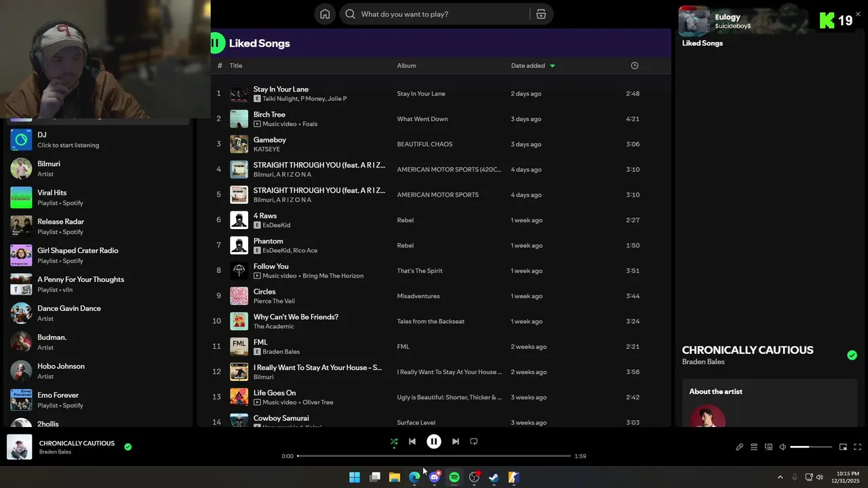Select the track Cowboy Samurai
This screenshot has width=868, height=488.
[281, 418]
